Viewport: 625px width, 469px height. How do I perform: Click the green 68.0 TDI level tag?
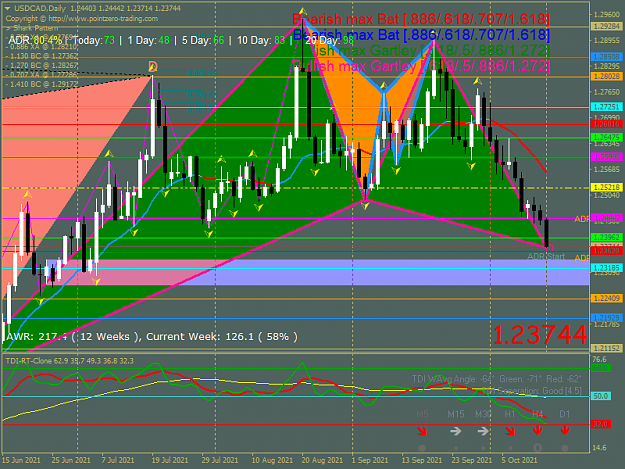(x=601, y=368)
